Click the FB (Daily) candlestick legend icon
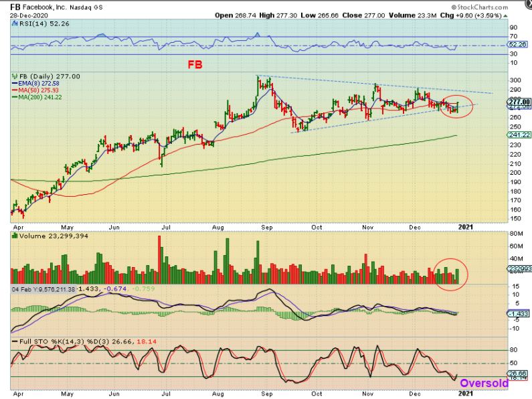The image size is (532, 399). click(x=15, y=76)
